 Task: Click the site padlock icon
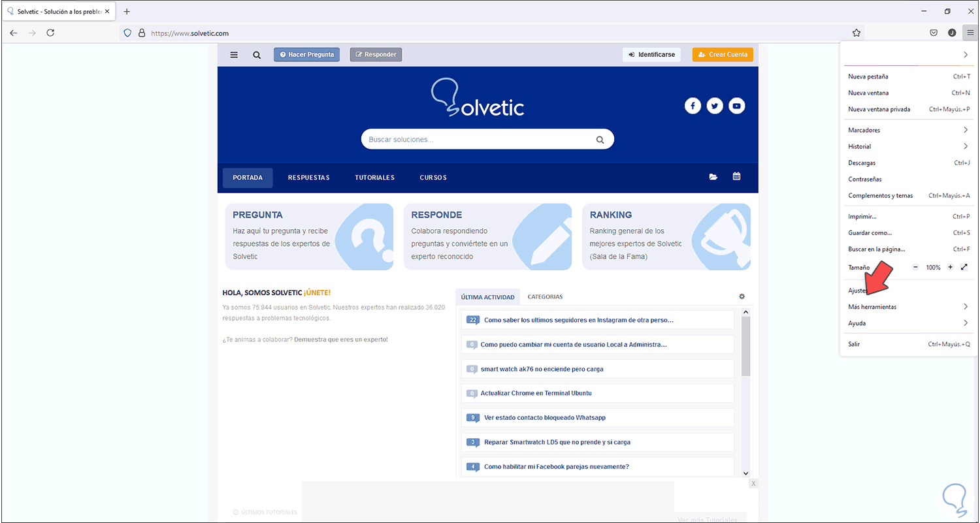tap(141, 33)
